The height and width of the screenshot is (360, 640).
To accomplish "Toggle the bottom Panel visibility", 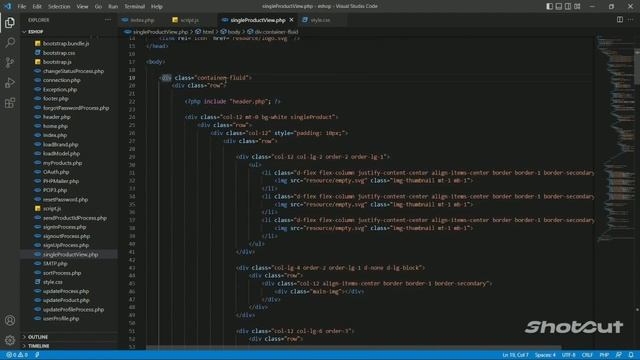I will [x=559, y=6].
